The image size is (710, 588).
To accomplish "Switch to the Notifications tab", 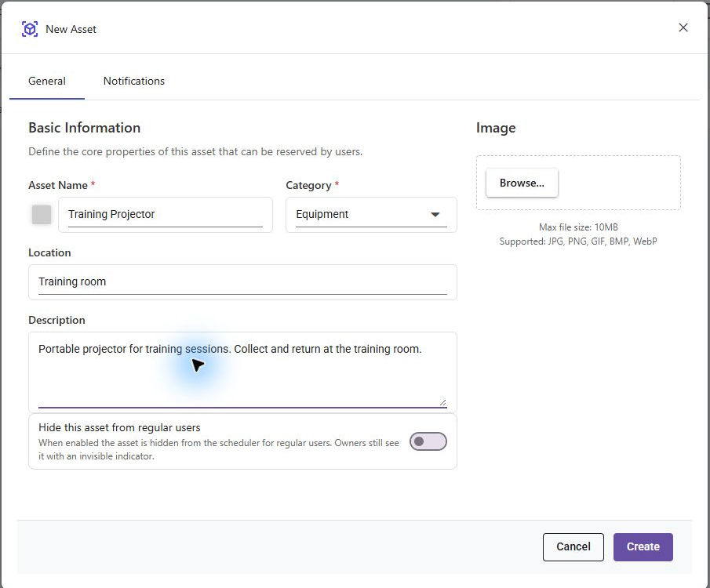I will click(134, 81).
